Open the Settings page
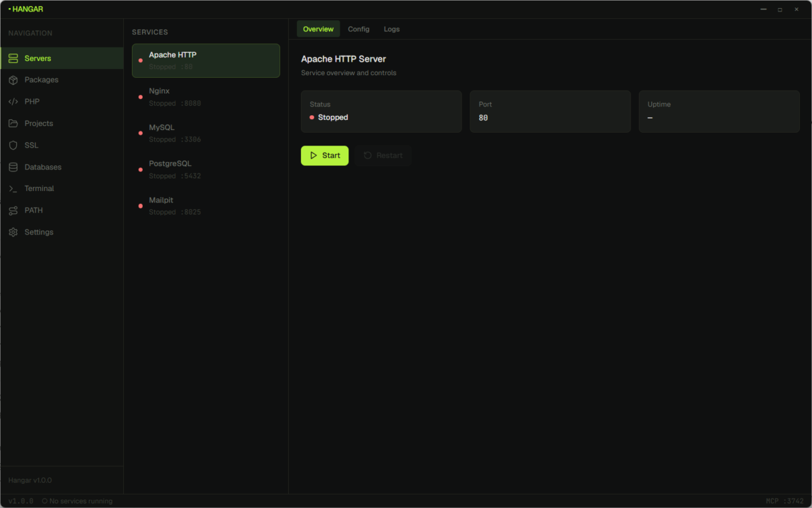The height and width of the screenshot is (508, 812). pyautogui.click(x=62, y=232)
